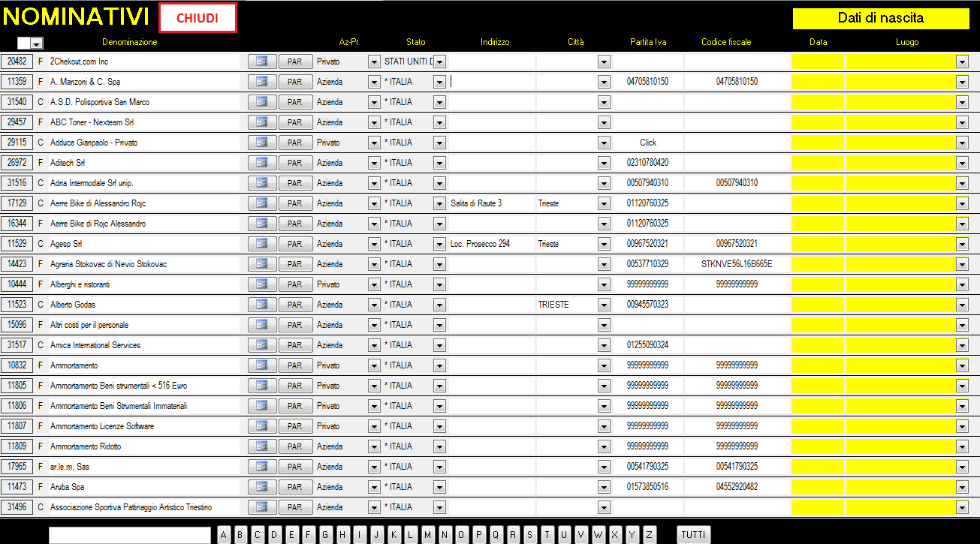Click the Indirizzo field for A. Manzoni & C. Spa
980x544 pixels.
click(x=491, y=82)
